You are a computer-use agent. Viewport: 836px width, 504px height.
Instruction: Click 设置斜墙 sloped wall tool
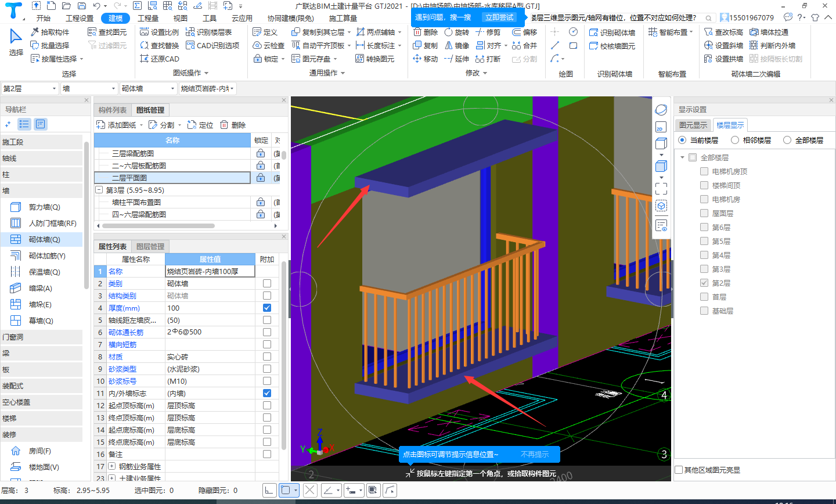(723, 45)
